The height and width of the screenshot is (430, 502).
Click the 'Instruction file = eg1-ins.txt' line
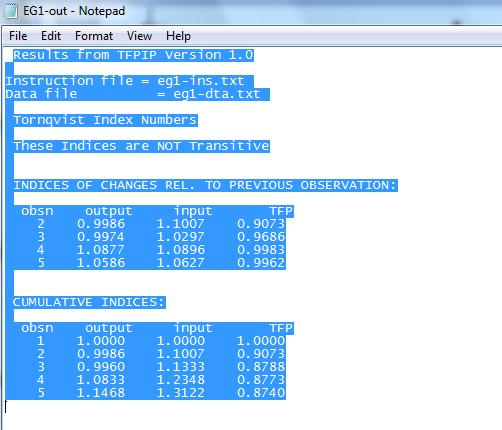pyautogui.click(x=125, y=81)
